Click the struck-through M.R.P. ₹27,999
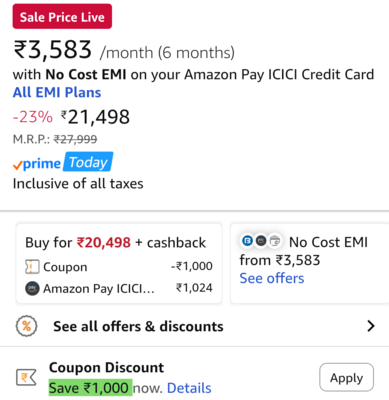Screen dimensions: 389x400 click(x=55, y=139)
